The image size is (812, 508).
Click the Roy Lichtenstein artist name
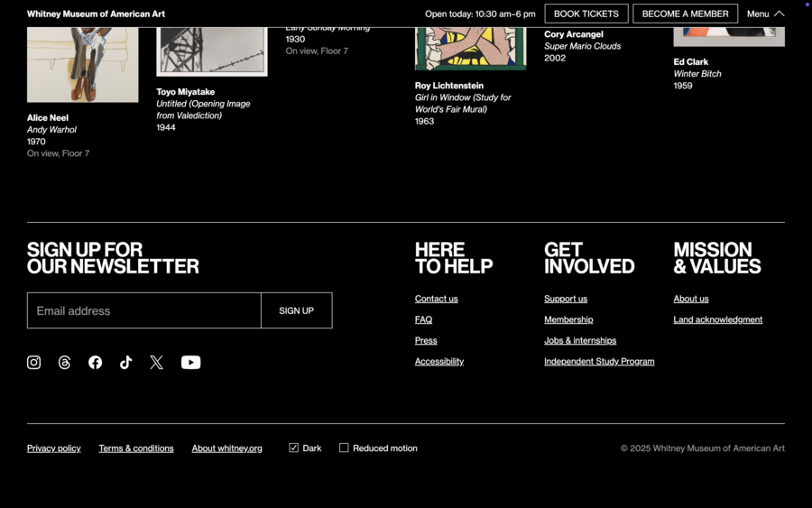449,86
